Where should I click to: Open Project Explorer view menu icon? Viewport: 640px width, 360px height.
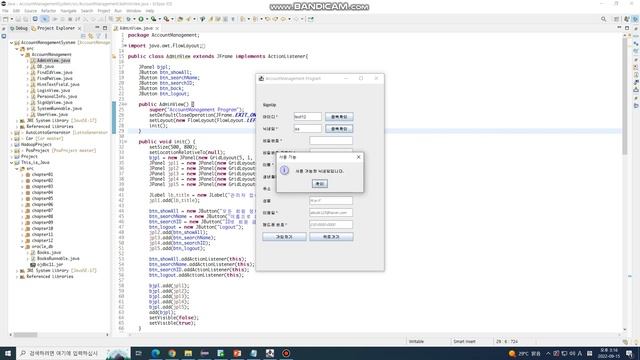[x=106, y=36]
